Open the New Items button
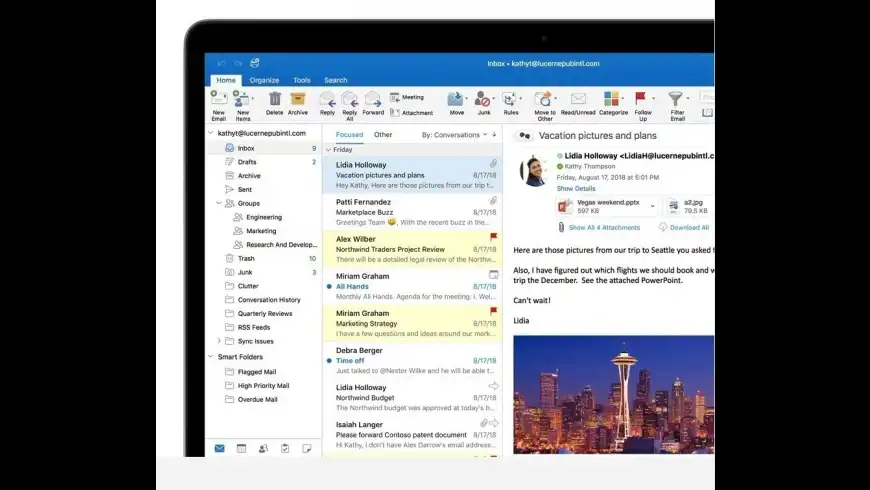Screen dimensions: 870x490 point(242,105)
